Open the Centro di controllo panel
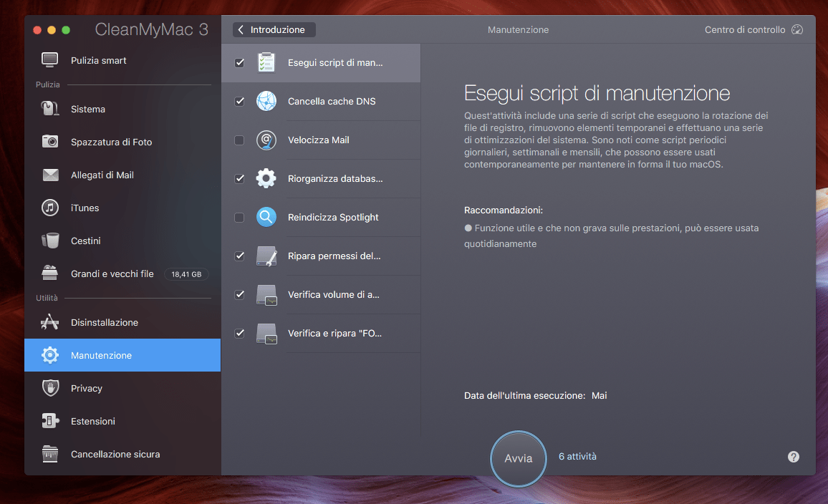The width and height of the screenshot is (828, 504). [753, 30]
